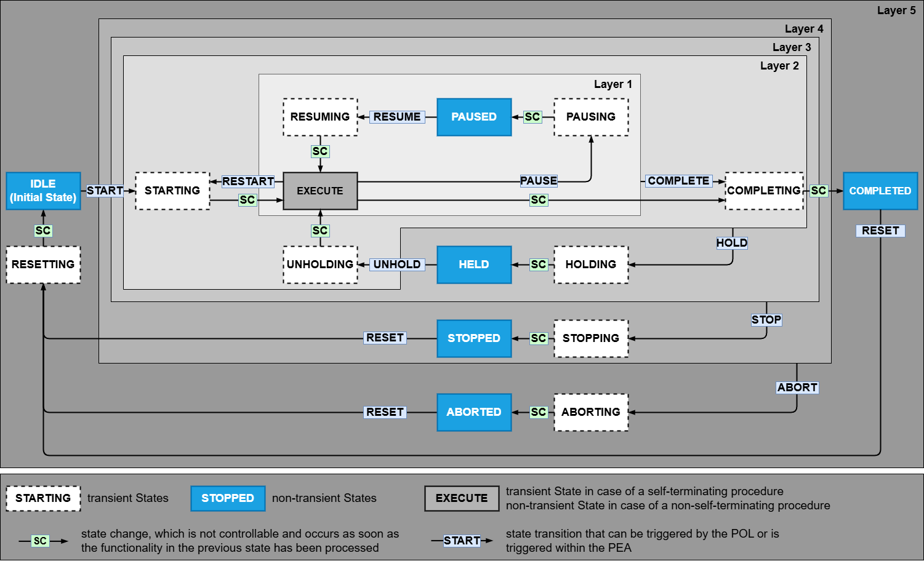Toggle the SC badge between PAUSED and PAUSING
Viewport: 924px width, 561px height.
(532, 116)
